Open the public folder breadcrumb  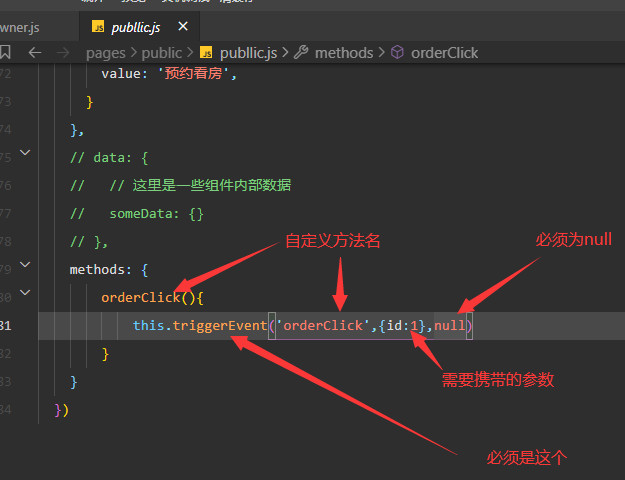(x=162, y=52)
